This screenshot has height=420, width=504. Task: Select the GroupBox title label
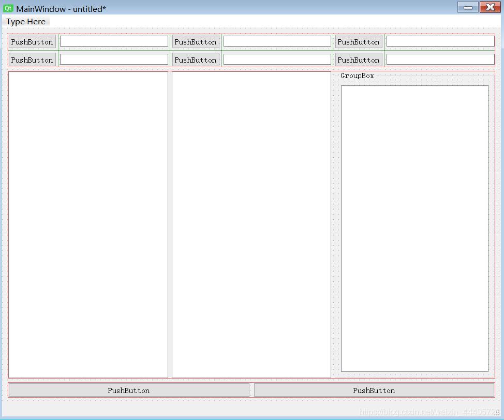pos(357,76)
